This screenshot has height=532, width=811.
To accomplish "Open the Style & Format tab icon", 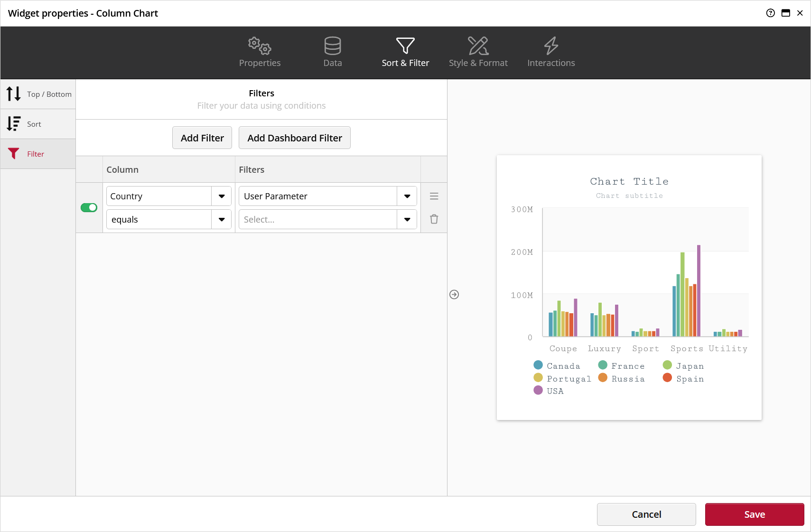I will pos(478,46).
